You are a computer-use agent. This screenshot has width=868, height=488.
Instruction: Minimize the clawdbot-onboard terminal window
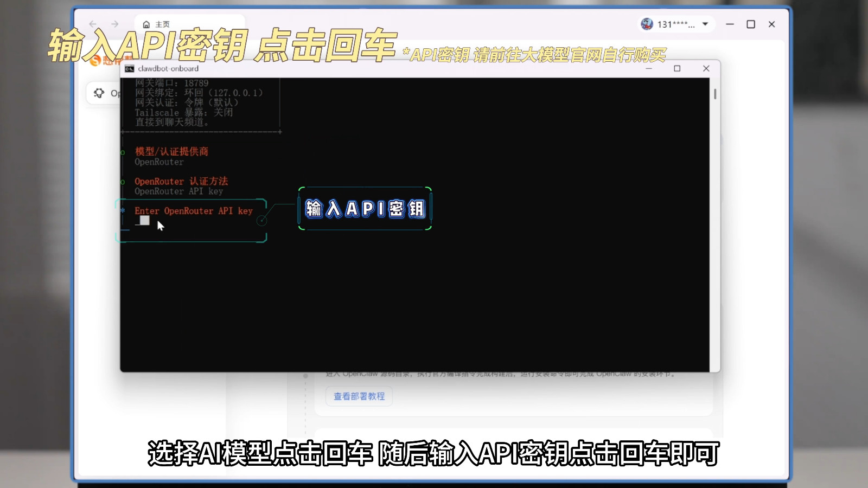648,68
